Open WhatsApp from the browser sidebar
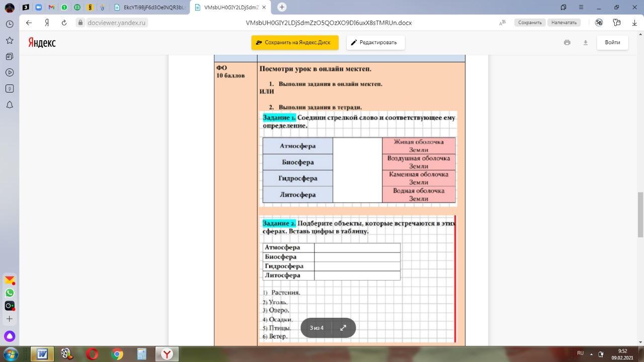 [10, 293]
